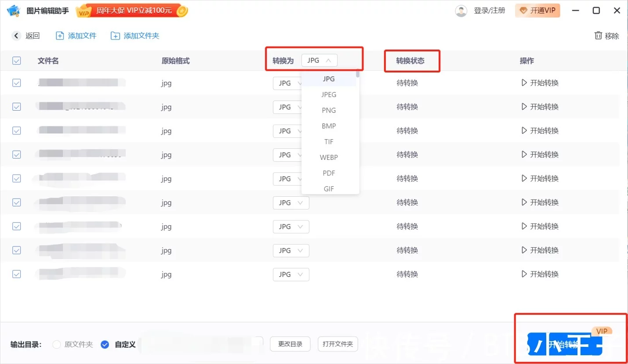Select JPEG from the format list
628x364 pixels.
pos(329,95)
